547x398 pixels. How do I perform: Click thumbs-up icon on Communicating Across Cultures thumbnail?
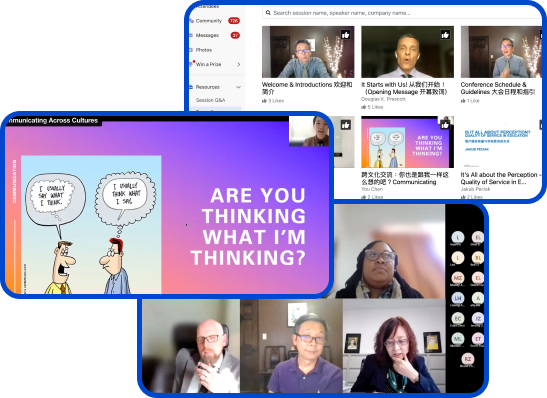click(445, 125)
